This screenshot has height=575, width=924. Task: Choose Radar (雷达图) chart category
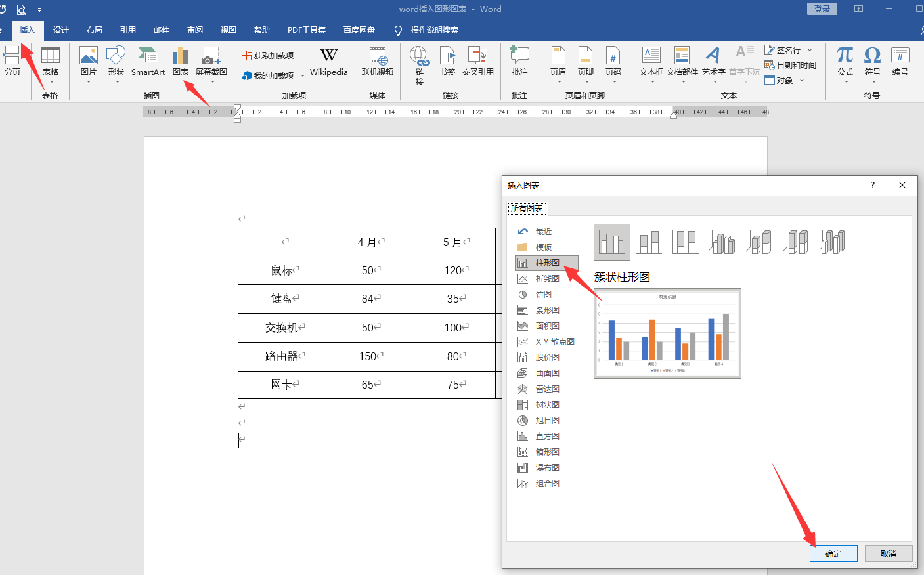546,389
